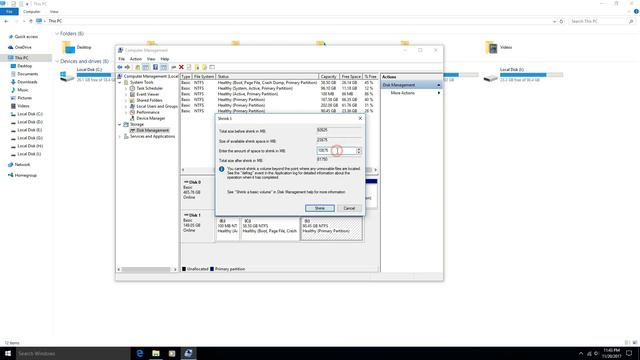Viewport: 640px width, 360px height.
Task: Select Services and Applications node
Action: (x=152, y=136)
